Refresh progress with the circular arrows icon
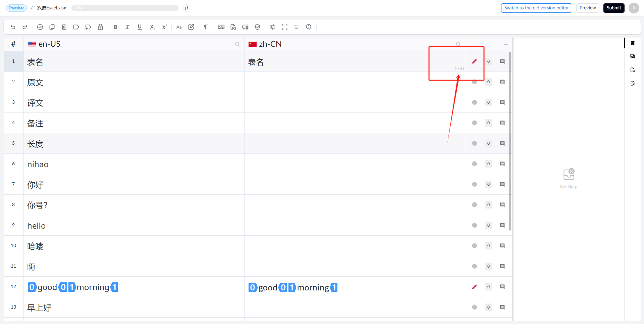The image size is (644, 324). (x=186, y=8)
